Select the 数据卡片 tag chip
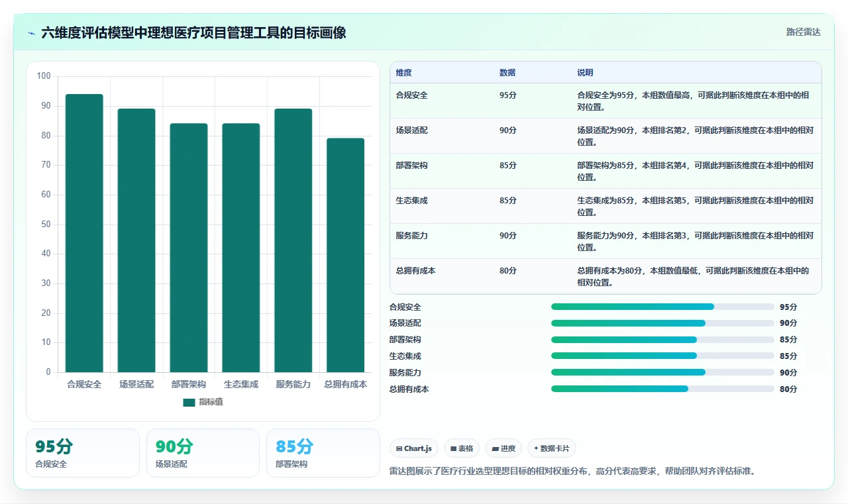Viewport: 848px width, 504px height. click(552, 448)
